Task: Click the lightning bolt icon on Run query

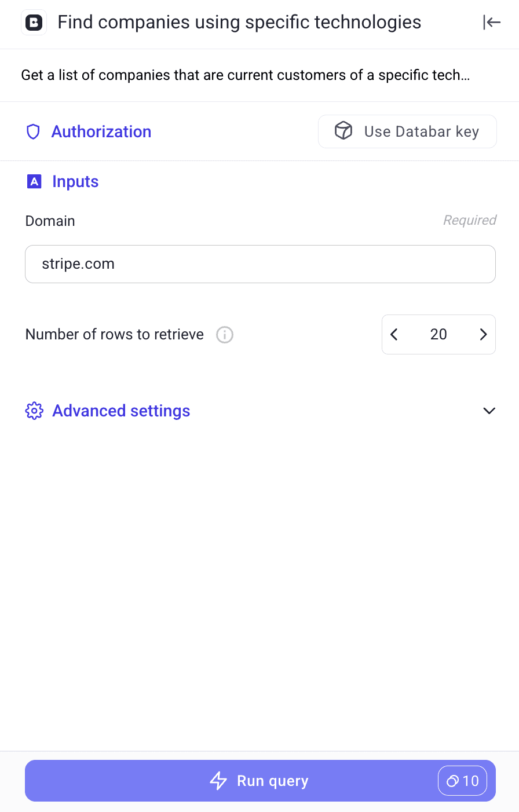Action: 218,781
